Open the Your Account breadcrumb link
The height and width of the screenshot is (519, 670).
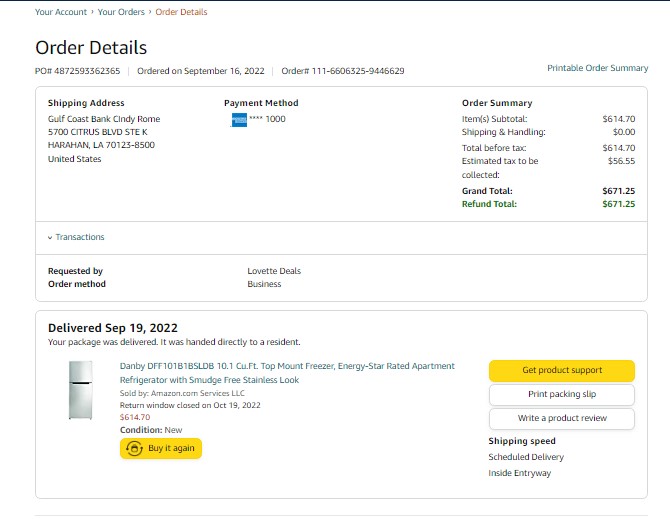pyautogui.click(x=61, y=12)
